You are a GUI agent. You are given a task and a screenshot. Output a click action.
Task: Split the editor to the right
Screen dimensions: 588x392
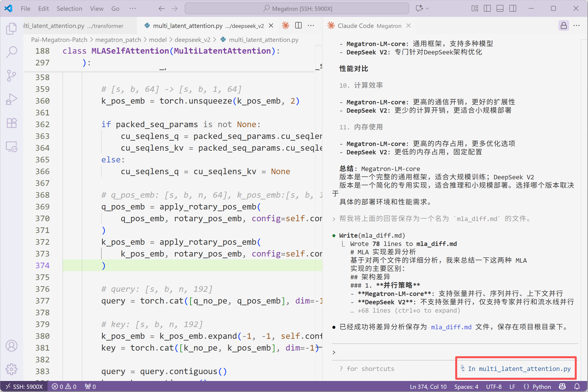[x=298, y=25]
